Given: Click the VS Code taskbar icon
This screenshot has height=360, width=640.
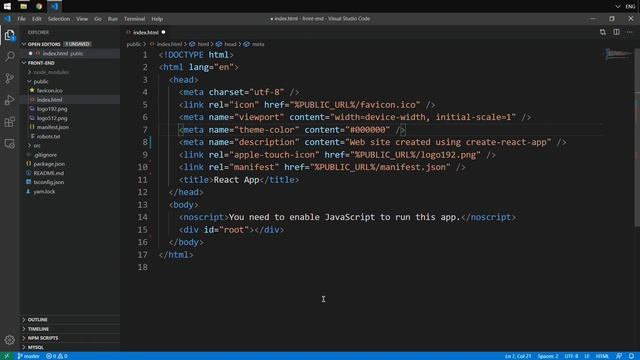Looking at the screenshot, I should tap(55, 6).
